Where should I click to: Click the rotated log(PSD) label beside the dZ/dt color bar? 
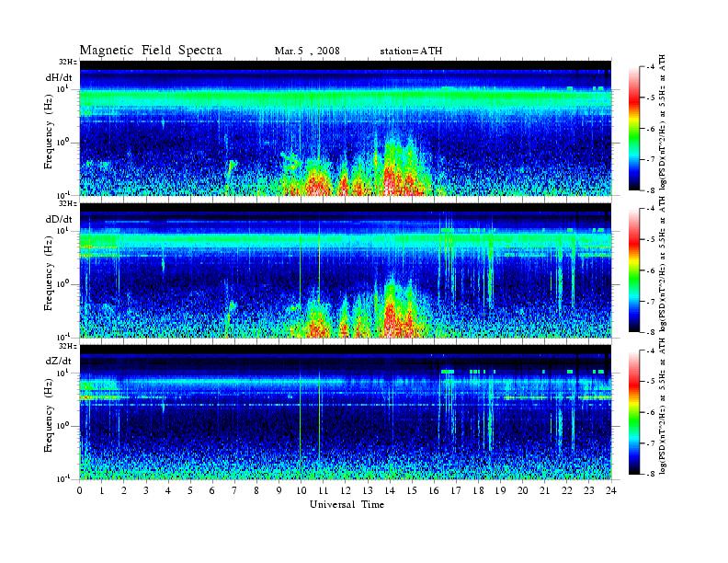pyautogui.click(x=663, y=406)
